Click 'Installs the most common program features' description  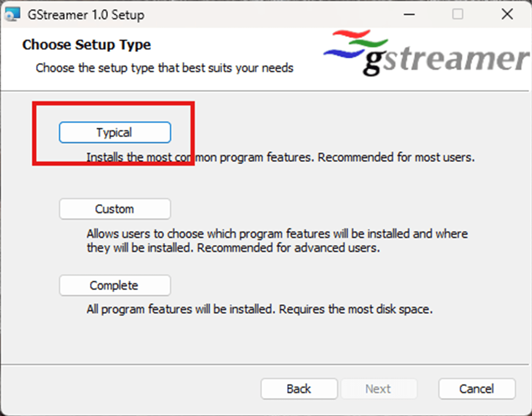(280, 157)
